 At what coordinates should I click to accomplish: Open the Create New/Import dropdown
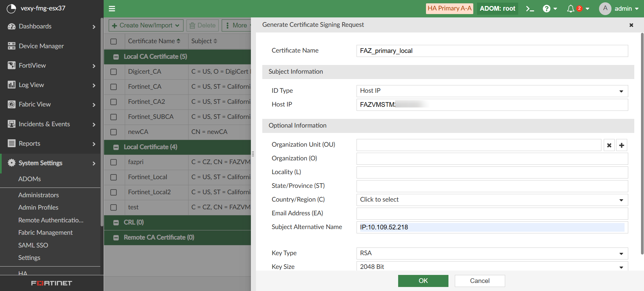tap(146, 25)
